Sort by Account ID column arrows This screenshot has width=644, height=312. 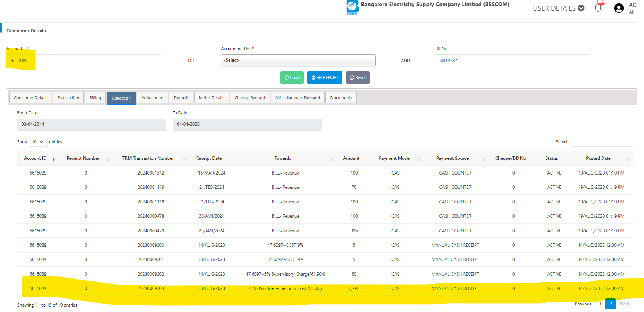pyautogui.click(x=54, y=159)
